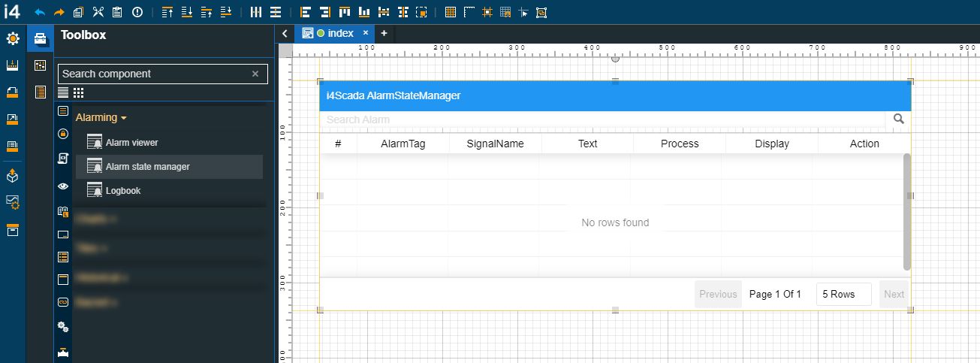Click the i4 logo at top left

click(x=11, y=12)
